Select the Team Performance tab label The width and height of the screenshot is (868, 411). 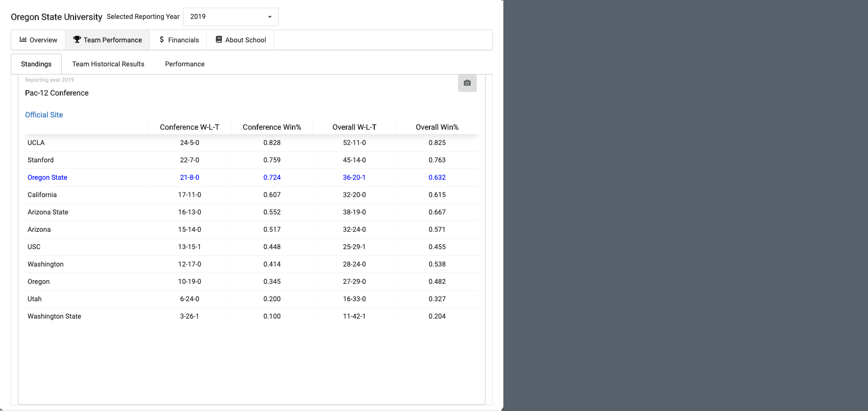click(x=113, y=40)
